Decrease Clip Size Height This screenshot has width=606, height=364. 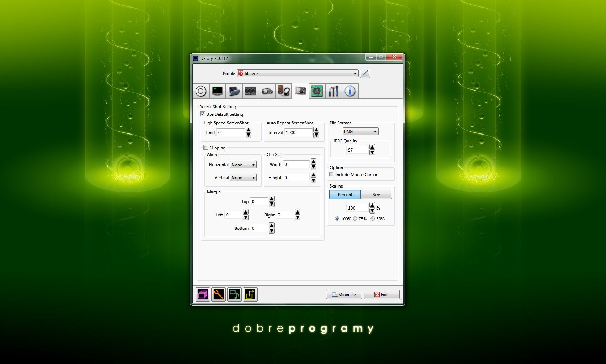tap(313, 180)
